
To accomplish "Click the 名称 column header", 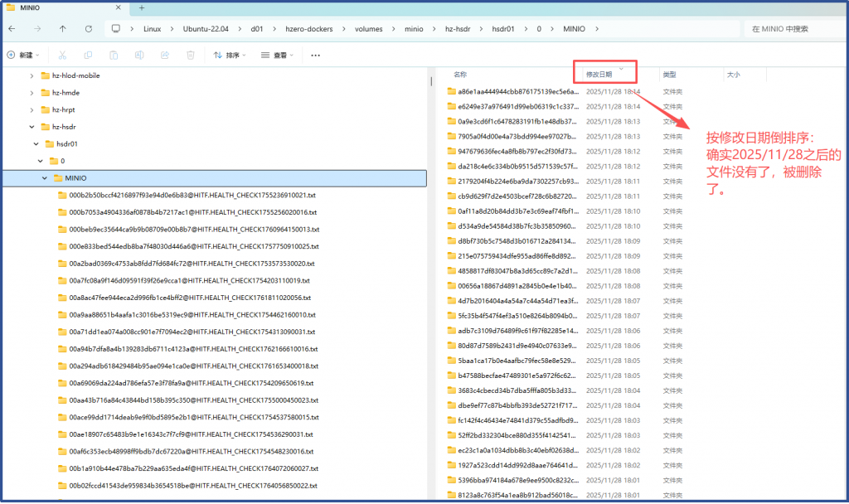I will 461,75.
